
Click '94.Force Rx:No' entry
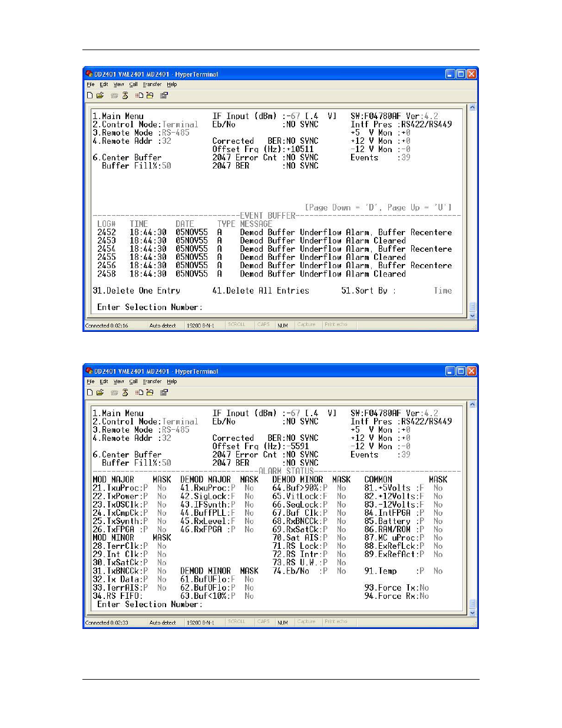tap(396, 596)
